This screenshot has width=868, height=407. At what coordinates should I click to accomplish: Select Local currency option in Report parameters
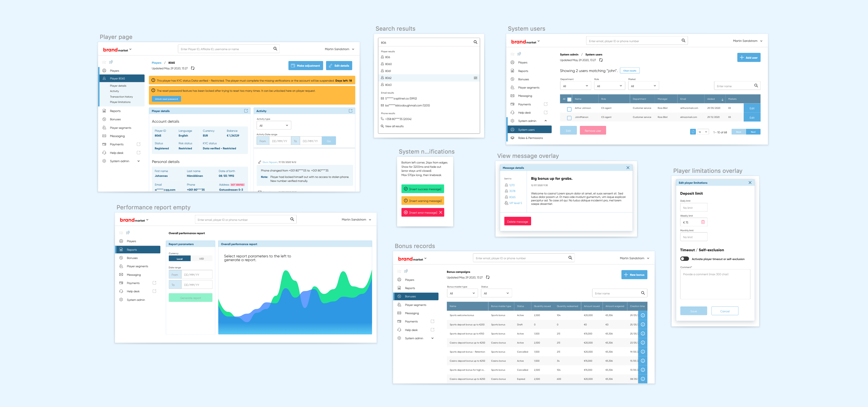(180, 259)
